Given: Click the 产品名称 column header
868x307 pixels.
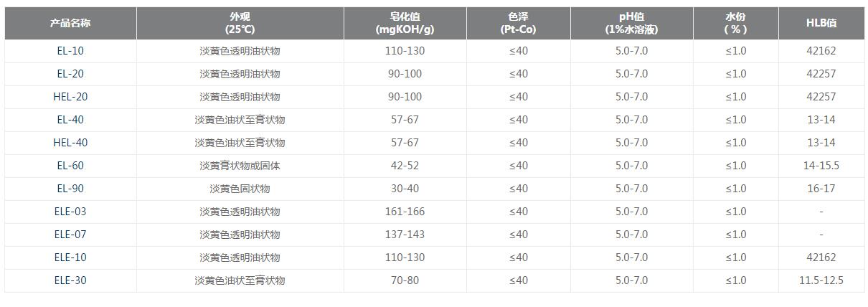Looking at the screenshot, I should pos(70,23).
